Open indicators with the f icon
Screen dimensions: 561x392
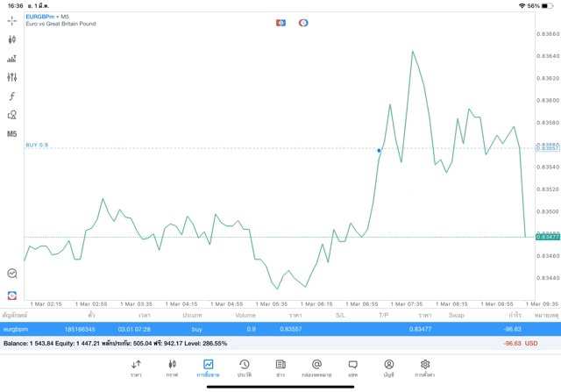point(12,96)
